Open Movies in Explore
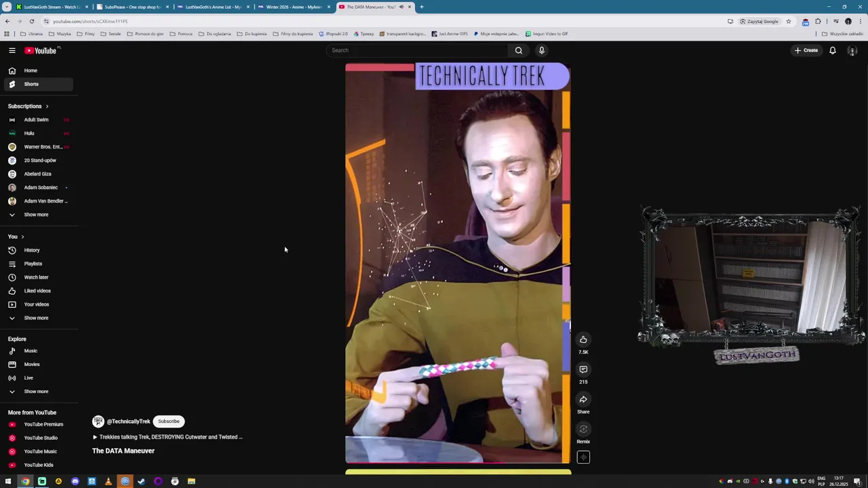This screenshot has height=488, width=868. tap(38, 365)
